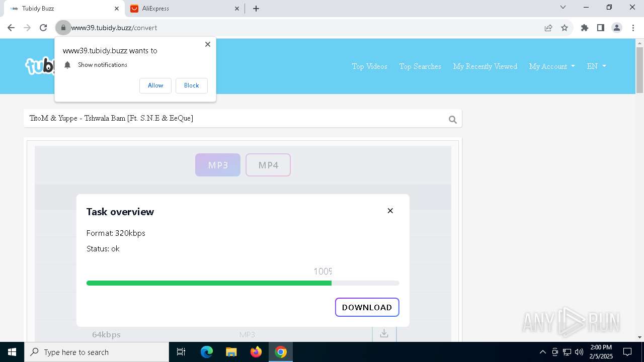Expand EN language dropdown
The image size is (644, 362).
(597, 66)
